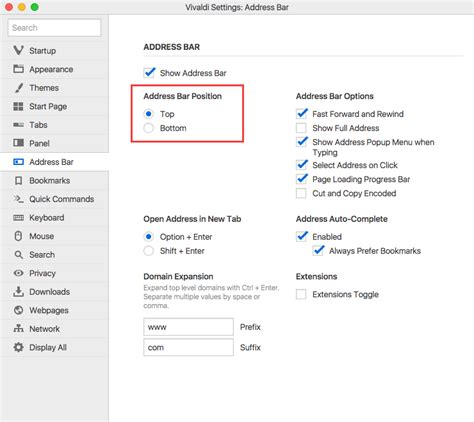Click the Start Page grid icon
474x422 pixels.
(18, 106)
